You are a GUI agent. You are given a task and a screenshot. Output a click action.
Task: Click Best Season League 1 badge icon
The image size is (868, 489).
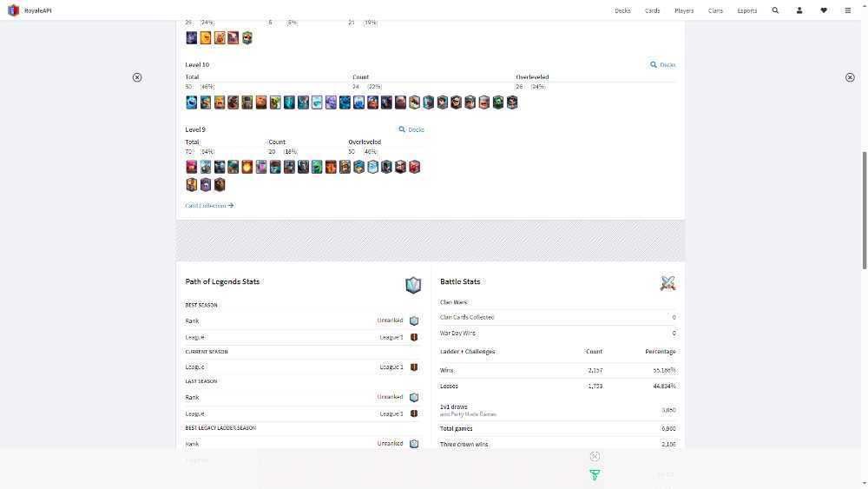click(x=414, y=337)
